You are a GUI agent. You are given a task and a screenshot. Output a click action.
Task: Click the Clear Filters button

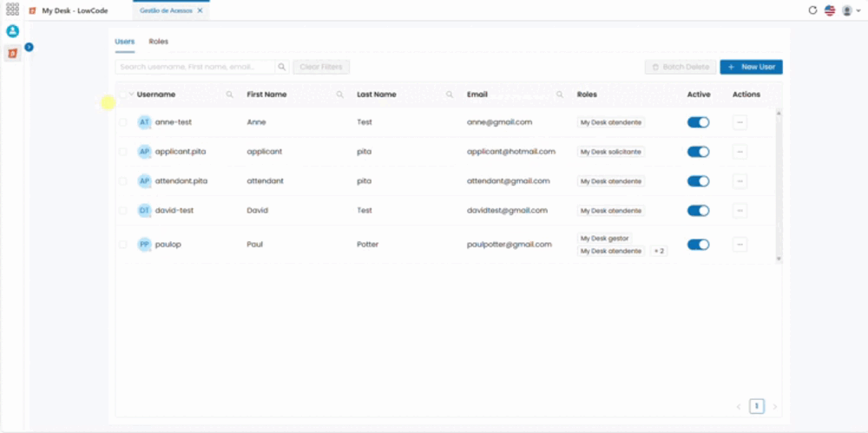[x=321, y=67]
